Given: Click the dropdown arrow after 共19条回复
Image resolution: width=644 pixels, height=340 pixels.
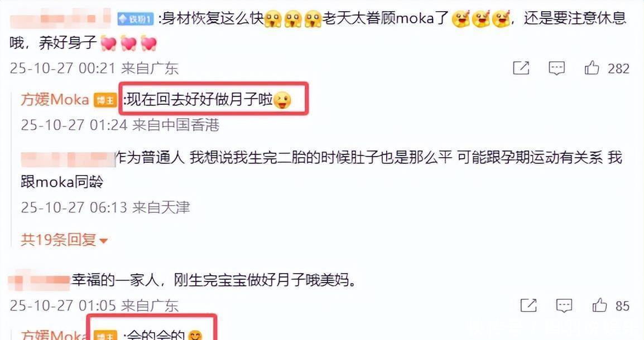Looking at the screenshot, I should [x=103, y=241].
